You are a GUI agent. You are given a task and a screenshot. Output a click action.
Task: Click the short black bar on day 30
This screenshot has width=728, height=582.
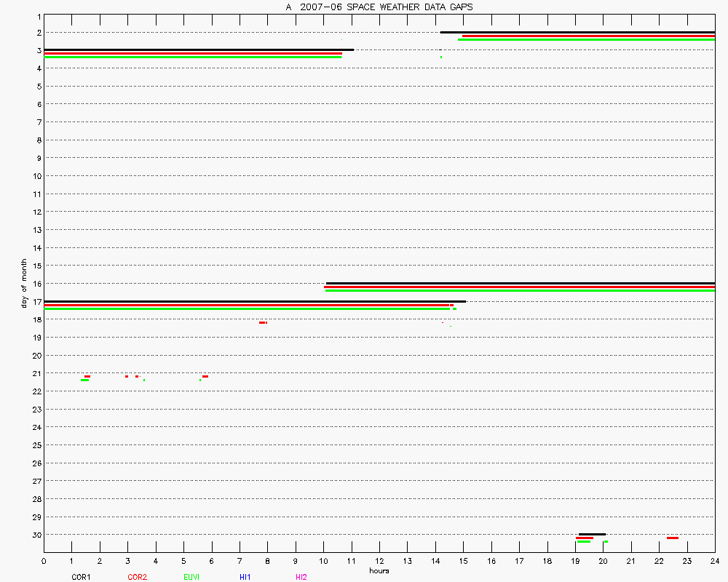pyautogui.click(x=591, y=534)
